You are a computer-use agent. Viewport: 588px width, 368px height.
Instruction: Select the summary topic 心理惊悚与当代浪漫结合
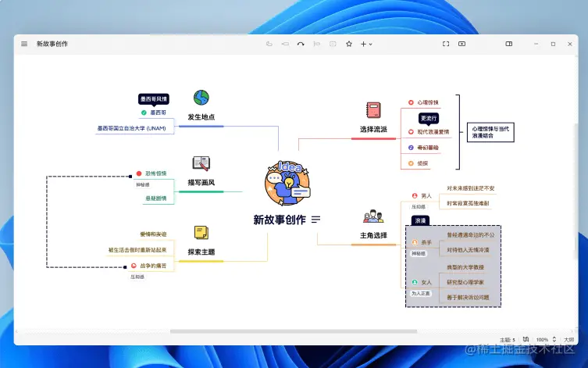[490, 132]
